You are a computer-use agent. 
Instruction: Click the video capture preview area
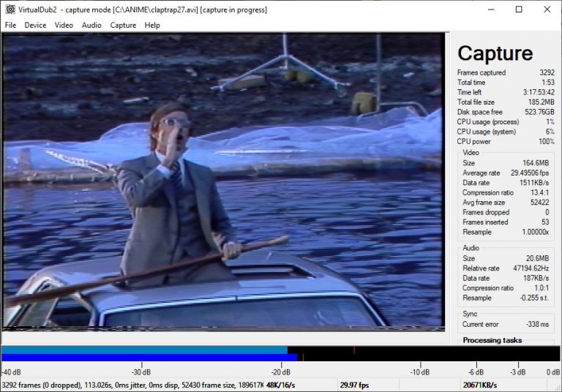click(224, 181)
